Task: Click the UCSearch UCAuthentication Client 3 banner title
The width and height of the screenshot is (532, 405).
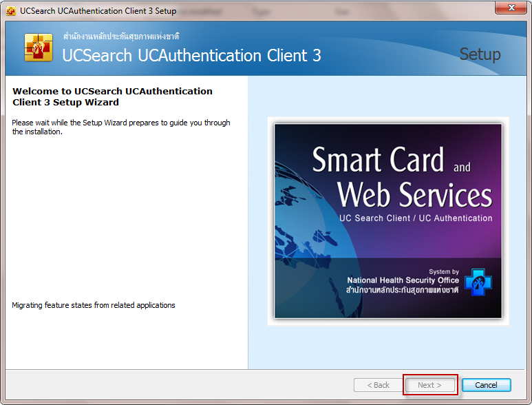Action: tap(191, 55)
